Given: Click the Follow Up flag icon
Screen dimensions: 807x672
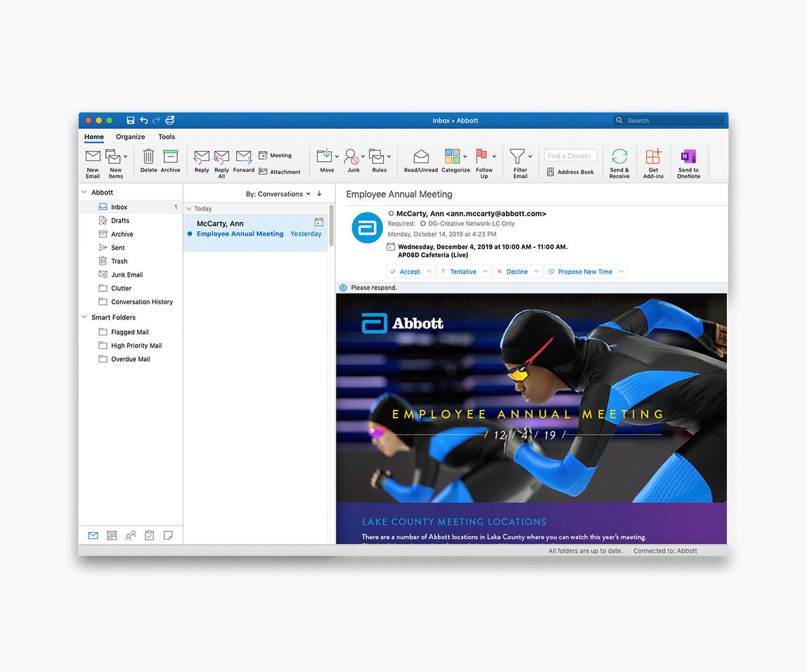Looking at the screenshot, I should tap(481, 156).
